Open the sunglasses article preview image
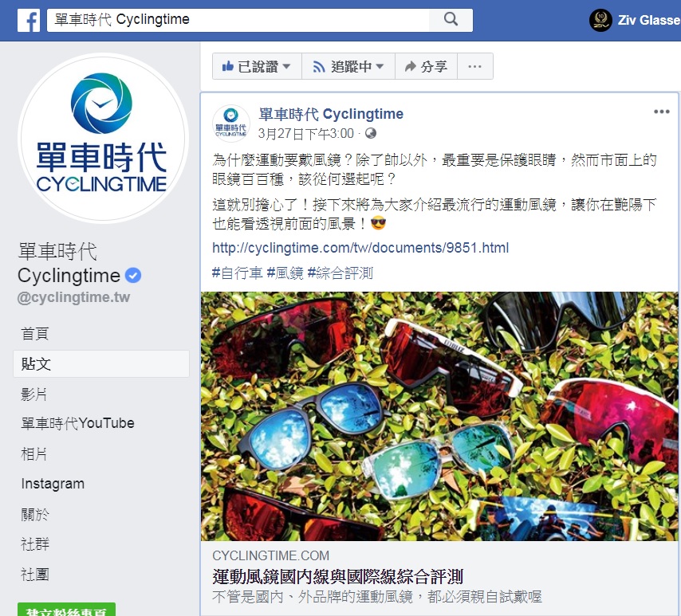 [x=439, y=416]
